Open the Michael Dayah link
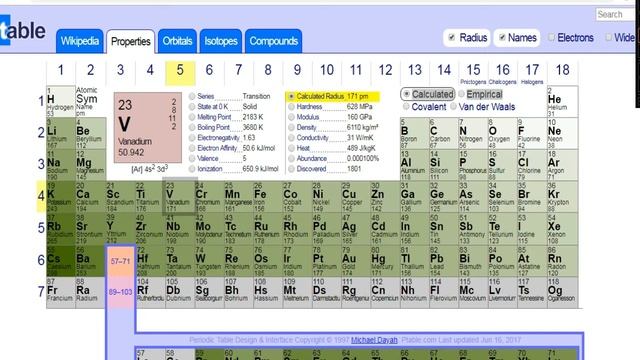This screenshot has height=360, width=640. [x=374, y=340]
